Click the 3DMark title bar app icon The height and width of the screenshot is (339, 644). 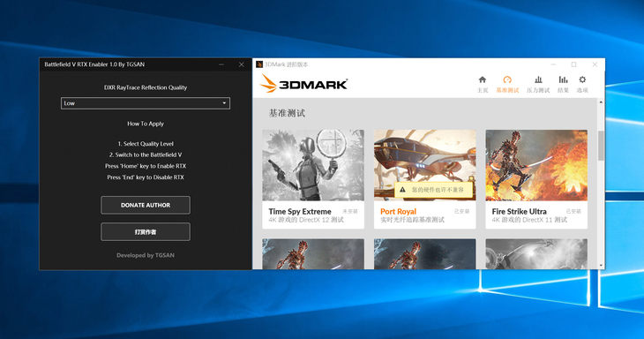click(259, 64)
